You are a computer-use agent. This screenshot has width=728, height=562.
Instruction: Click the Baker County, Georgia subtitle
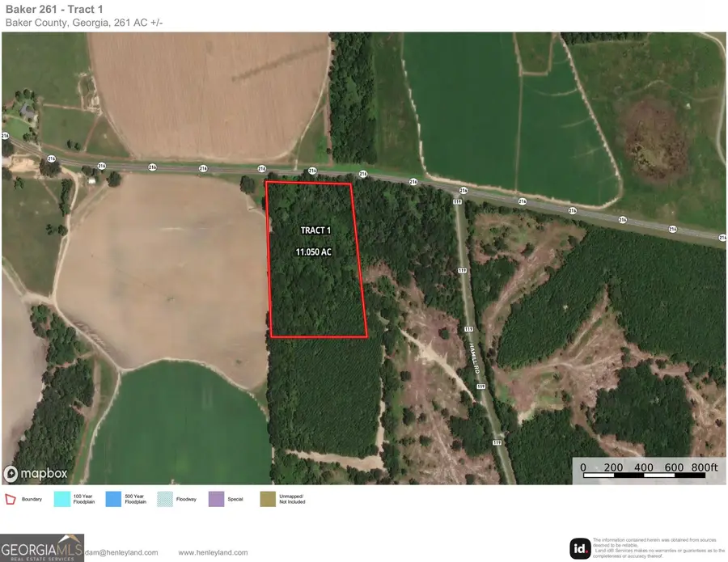84,23
